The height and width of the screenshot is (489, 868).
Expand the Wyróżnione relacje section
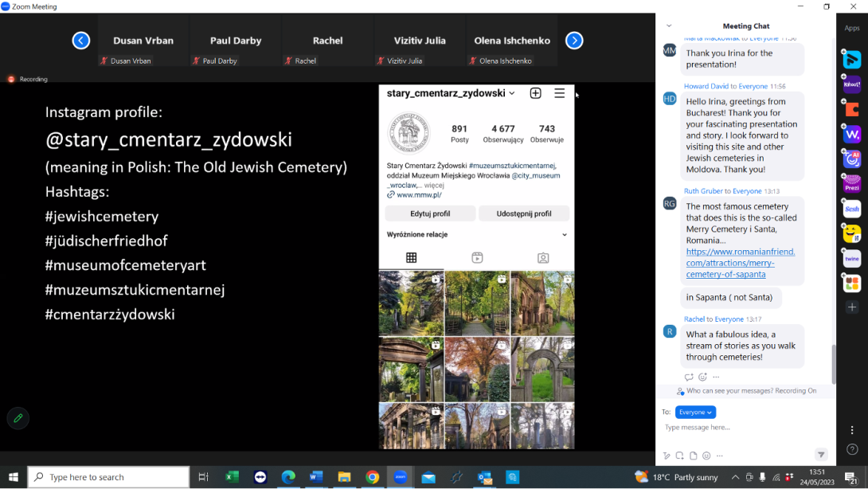click(564, 235)
